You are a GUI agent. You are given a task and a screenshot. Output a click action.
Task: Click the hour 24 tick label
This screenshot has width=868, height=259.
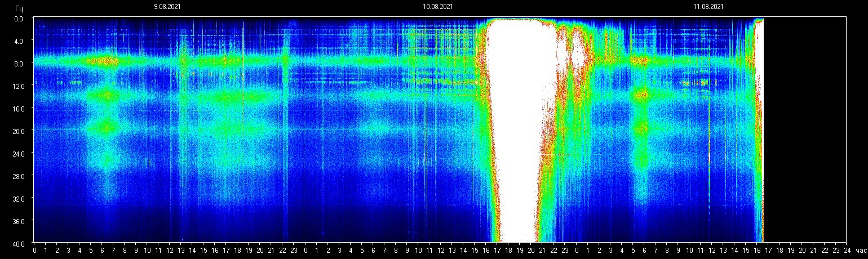pyautogui.click(x=847, y=250)
